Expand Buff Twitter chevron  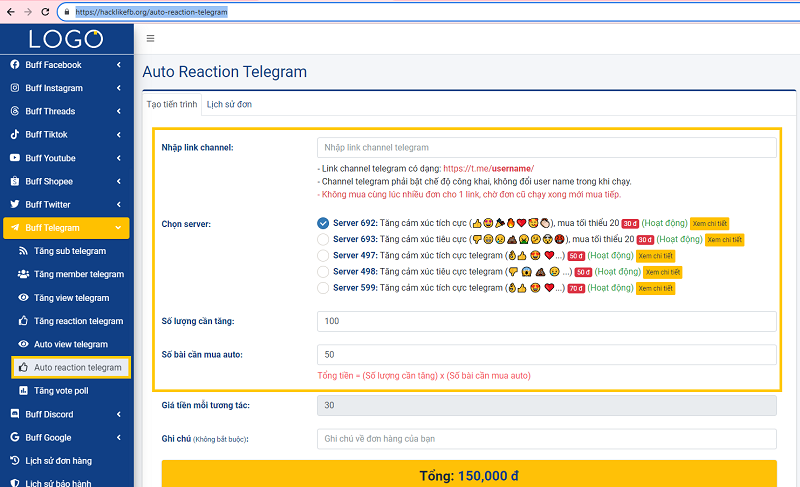click(x=118, y=204)
